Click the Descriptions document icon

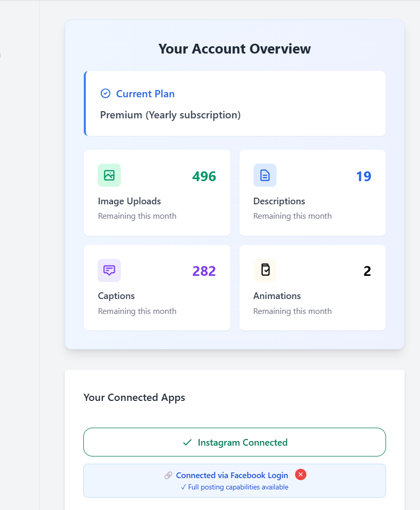point(265,175)
